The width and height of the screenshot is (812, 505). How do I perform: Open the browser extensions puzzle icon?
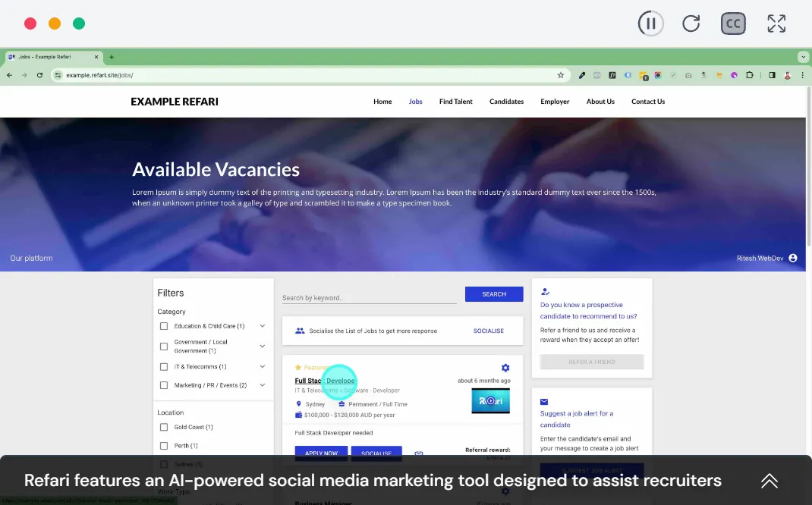[749, 75]
